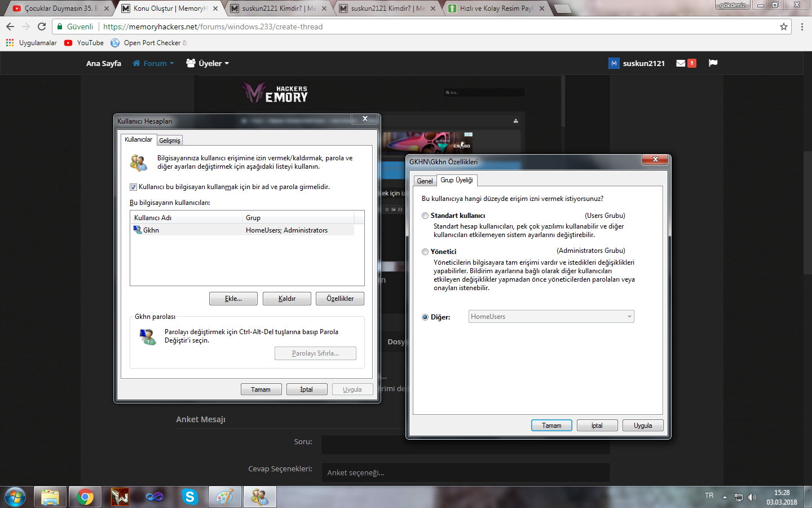
Task: Close the Kullanıcı Hesapları dialog
Action: click(365, 119)
